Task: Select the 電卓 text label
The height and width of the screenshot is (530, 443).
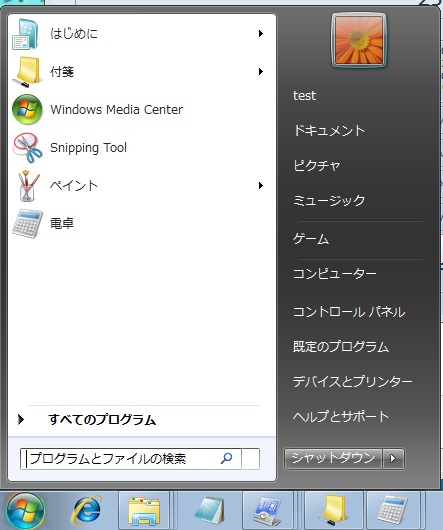Action: (62, 223)
